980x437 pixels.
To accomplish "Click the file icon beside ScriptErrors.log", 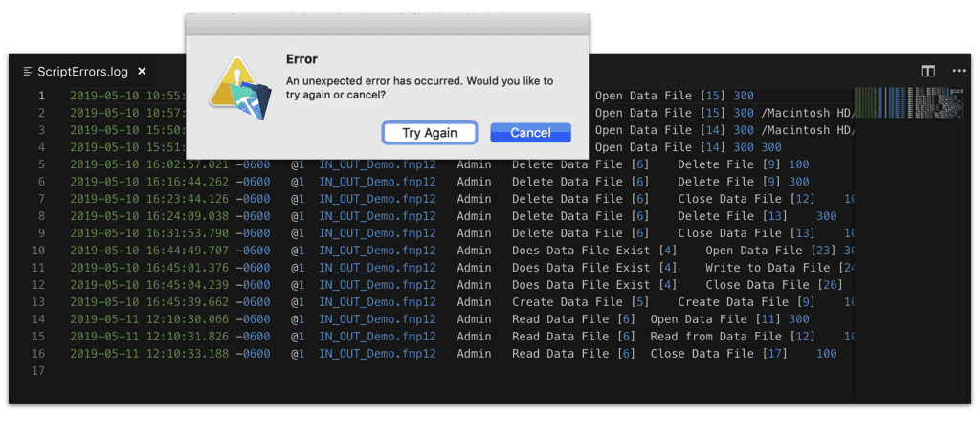I will click(x=28, y=71).
